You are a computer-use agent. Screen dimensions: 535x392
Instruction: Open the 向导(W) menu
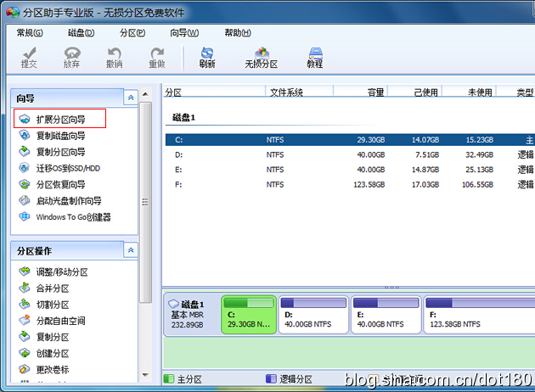(x=184, y=33)
